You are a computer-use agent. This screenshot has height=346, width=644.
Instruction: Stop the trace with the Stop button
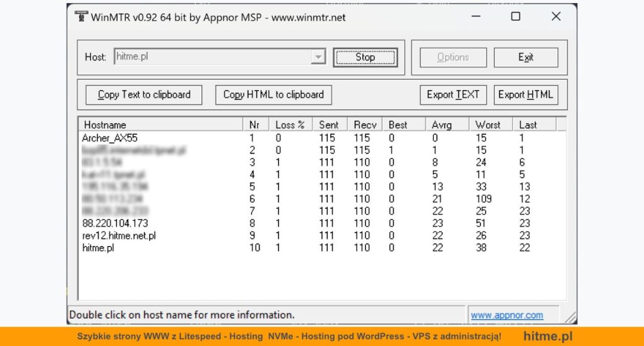(365, 57)
